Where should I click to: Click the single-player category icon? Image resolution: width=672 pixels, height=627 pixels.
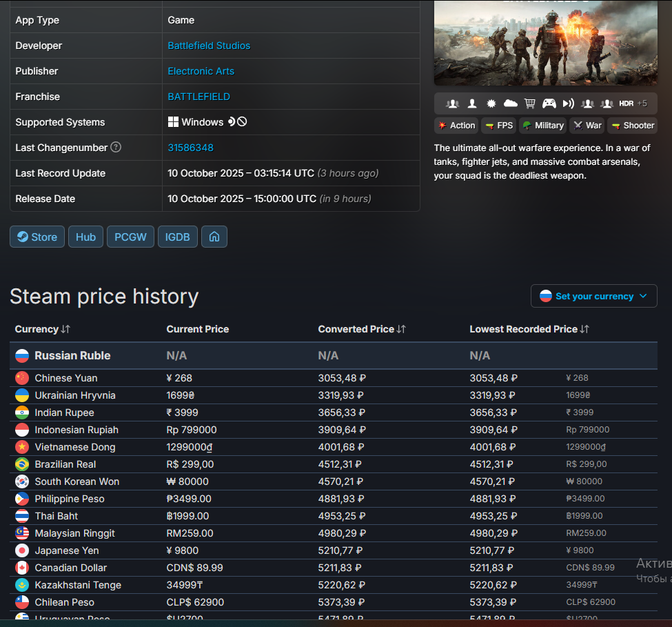pyautogui.click(x=472, y=103)
